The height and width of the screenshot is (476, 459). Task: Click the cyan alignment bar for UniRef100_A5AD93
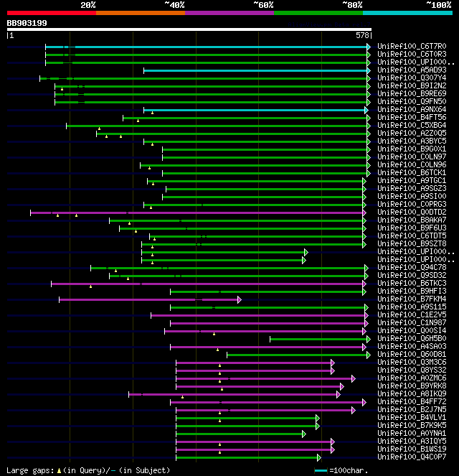pyautogui.click(x=255, y=71)
